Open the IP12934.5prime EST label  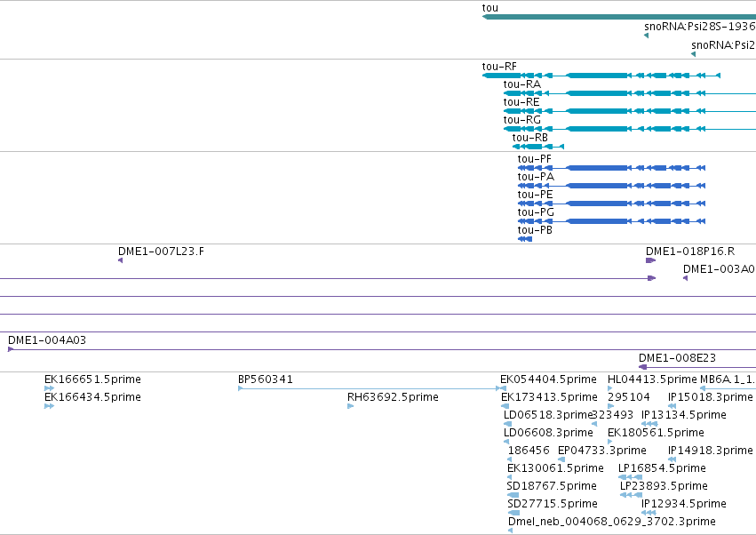684,505
